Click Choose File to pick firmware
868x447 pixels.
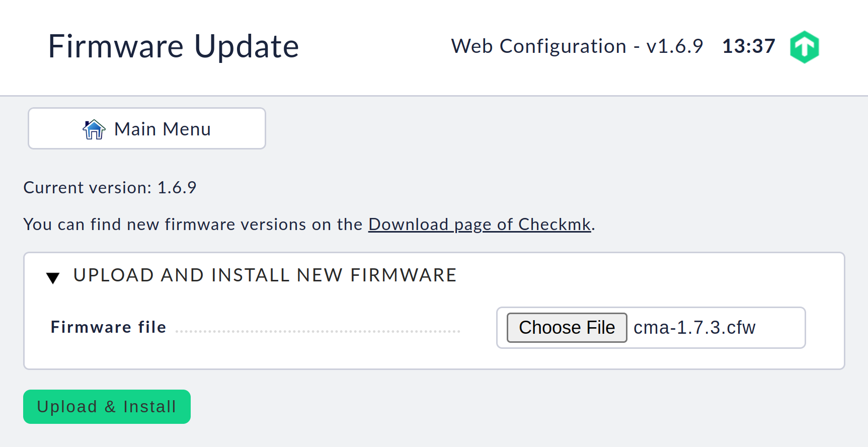(566, 327)
